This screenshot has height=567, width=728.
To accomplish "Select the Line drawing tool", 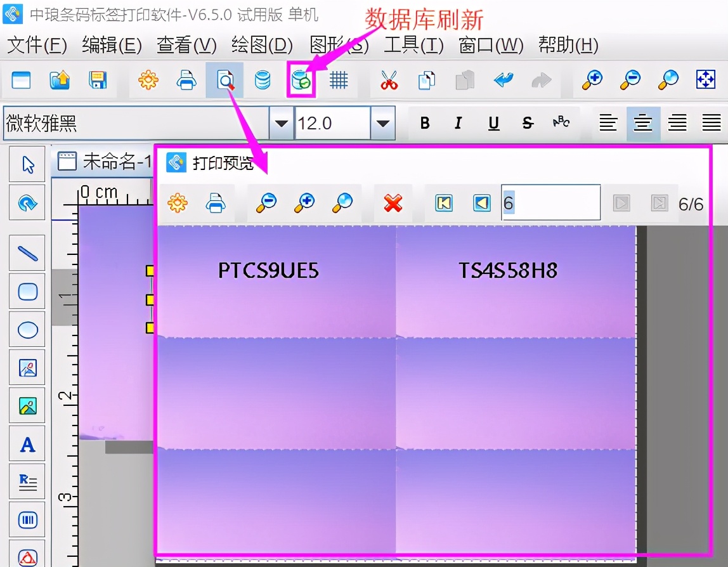I will (27, 254).
